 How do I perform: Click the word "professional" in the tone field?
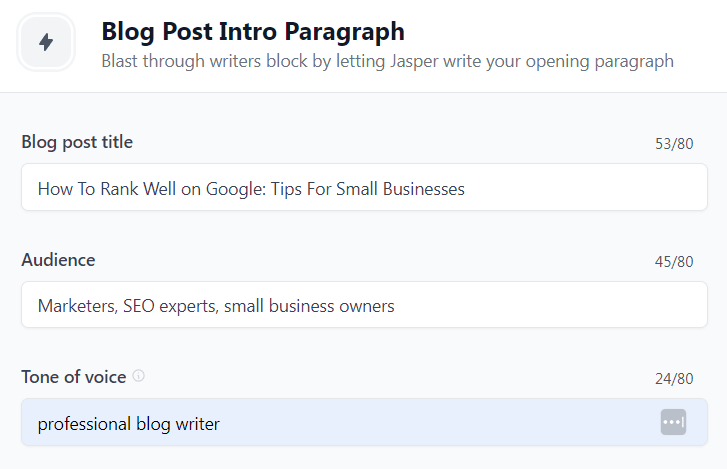84,424
